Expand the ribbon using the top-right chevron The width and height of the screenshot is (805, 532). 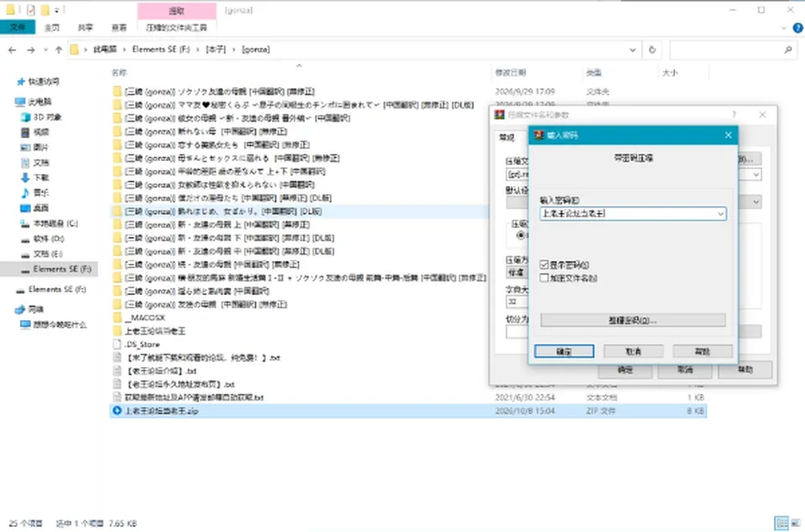784,28
